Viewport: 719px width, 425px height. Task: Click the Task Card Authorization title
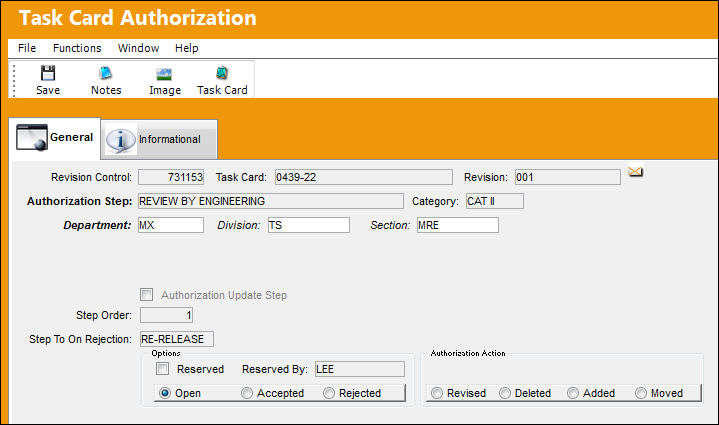138,18
